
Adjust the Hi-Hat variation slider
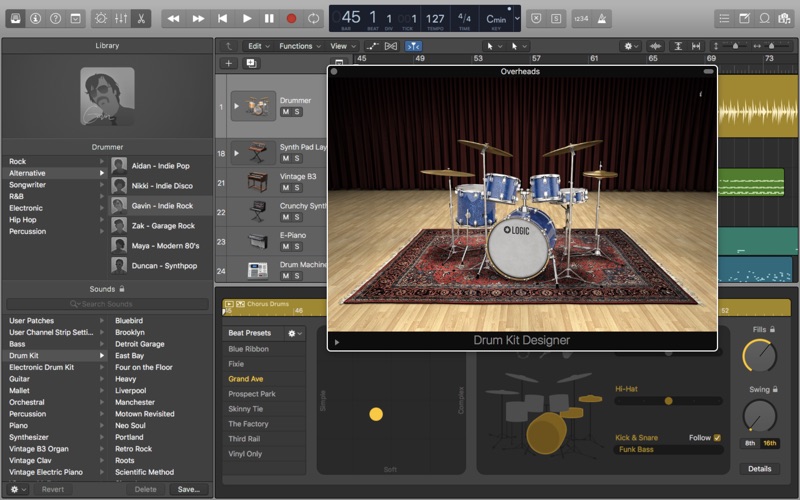tap(669, 401)
